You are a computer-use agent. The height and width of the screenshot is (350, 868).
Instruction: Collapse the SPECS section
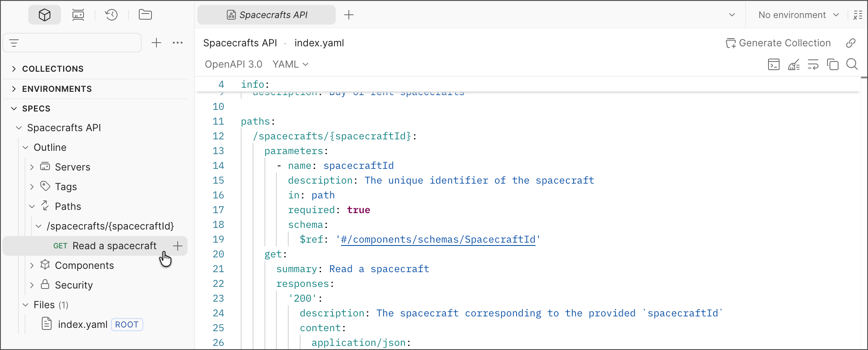(x=14, y=109)
